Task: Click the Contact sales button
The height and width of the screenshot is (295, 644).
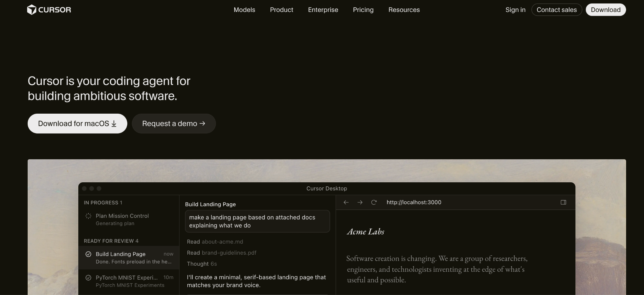Action: pyautogui.click(x=557, y=10)
